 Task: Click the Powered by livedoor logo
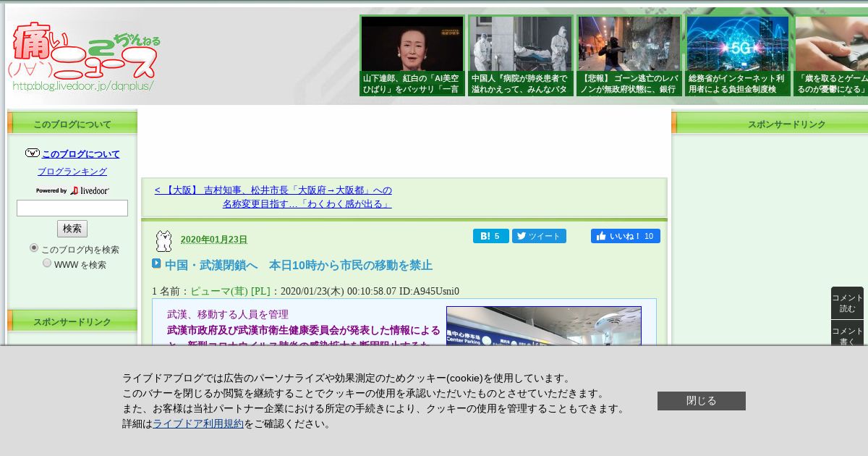(x=72, y=190)
